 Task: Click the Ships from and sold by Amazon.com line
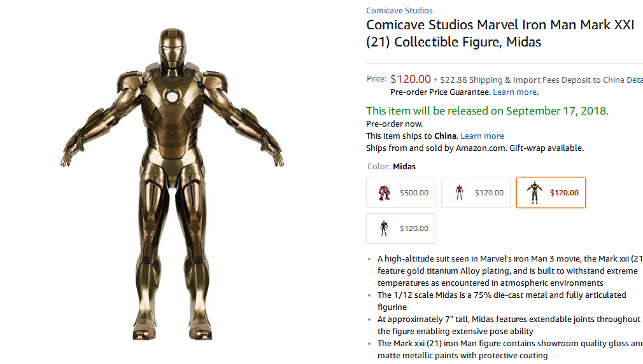point(474,148)
